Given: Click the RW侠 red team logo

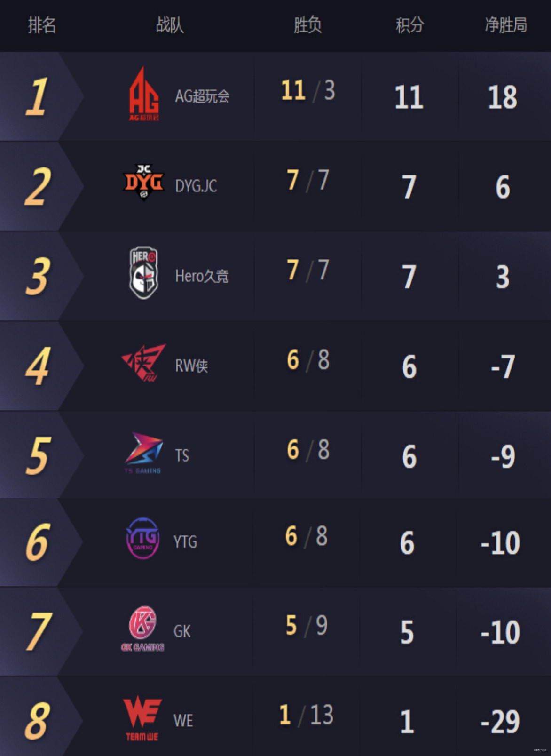Looking at the screenshot, I should click(144, 363).
